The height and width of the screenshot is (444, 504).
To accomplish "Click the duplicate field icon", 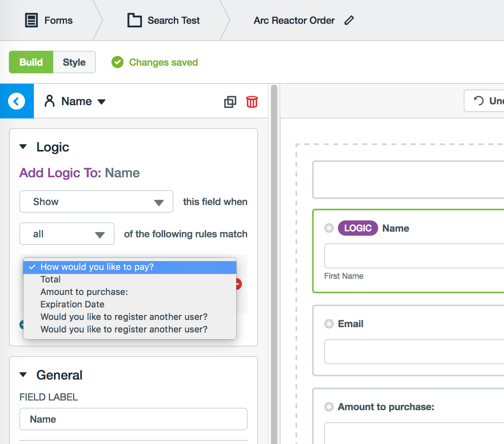I will click(230, 102).
